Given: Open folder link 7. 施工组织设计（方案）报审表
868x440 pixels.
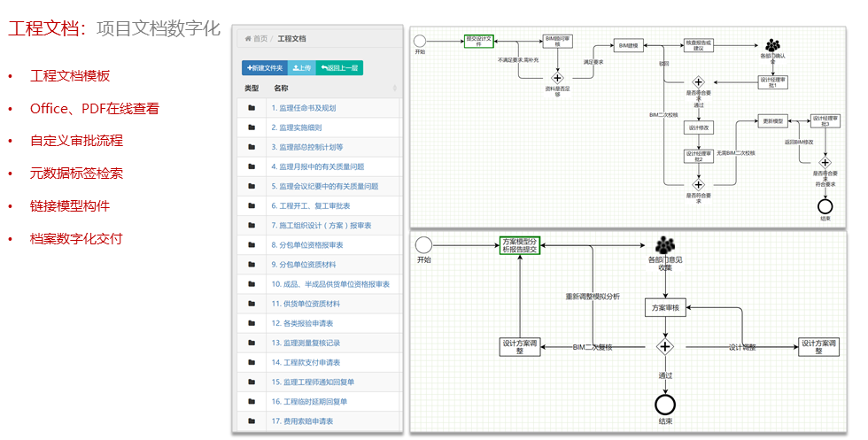Looking at the screenshot, I should pos(321,225).
